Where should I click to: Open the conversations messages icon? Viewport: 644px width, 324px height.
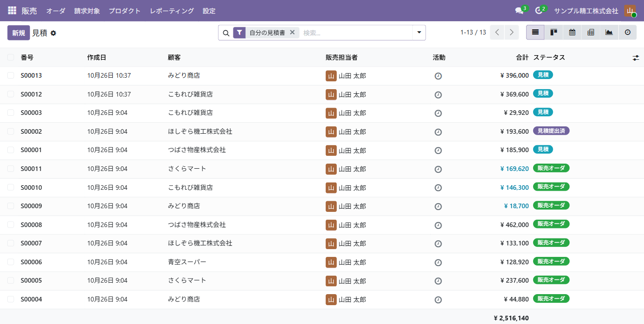[x=520, y=11]
